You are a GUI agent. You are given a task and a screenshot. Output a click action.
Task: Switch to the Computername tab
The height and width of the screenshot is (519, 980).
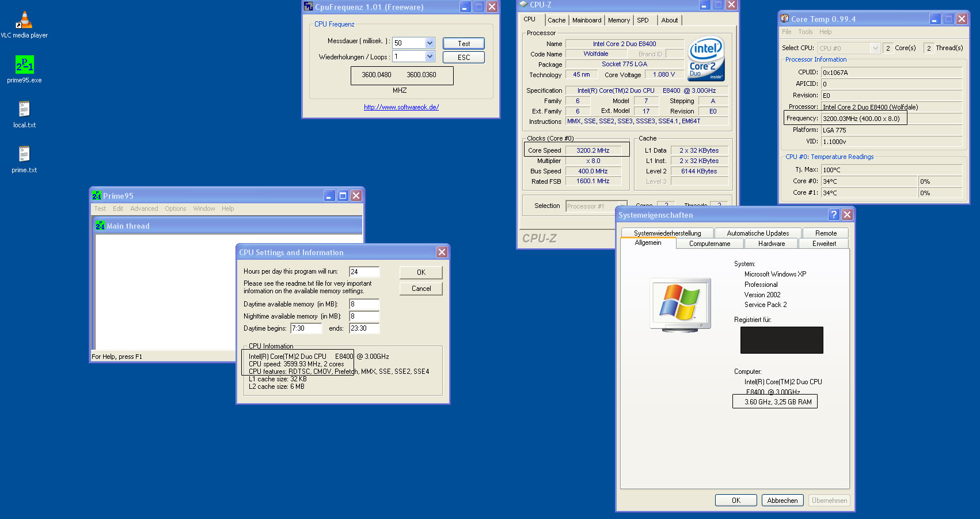tap(709, 244)
